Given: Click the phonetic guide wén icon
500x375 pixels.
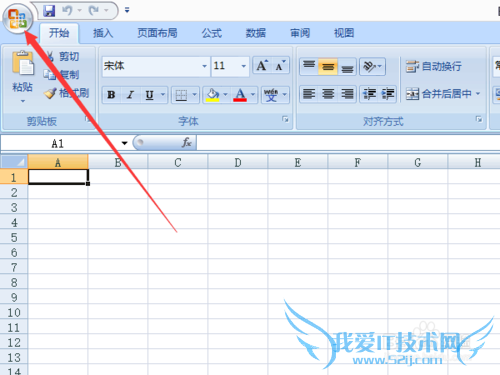Looking at the screenshot, I should click(271, 95).
